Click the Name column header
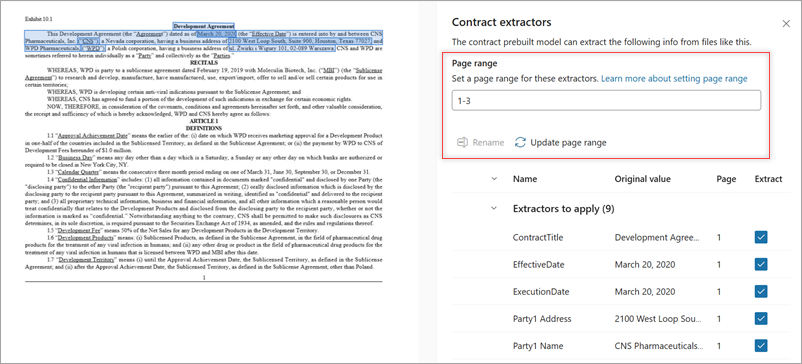802x364 pixels. click(524, 179)
